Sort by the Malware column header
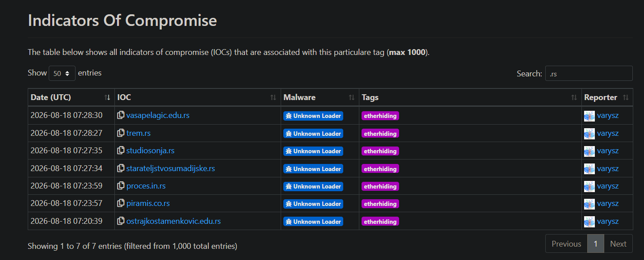This screenshot has height=260, width=644. pos(320,97)
